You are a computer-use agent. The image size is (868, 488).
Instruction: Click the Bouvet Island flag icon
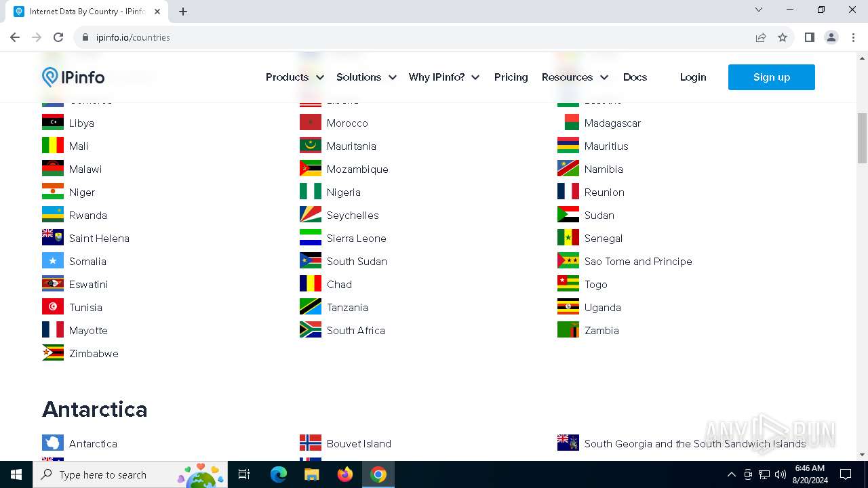pos(311,443)
